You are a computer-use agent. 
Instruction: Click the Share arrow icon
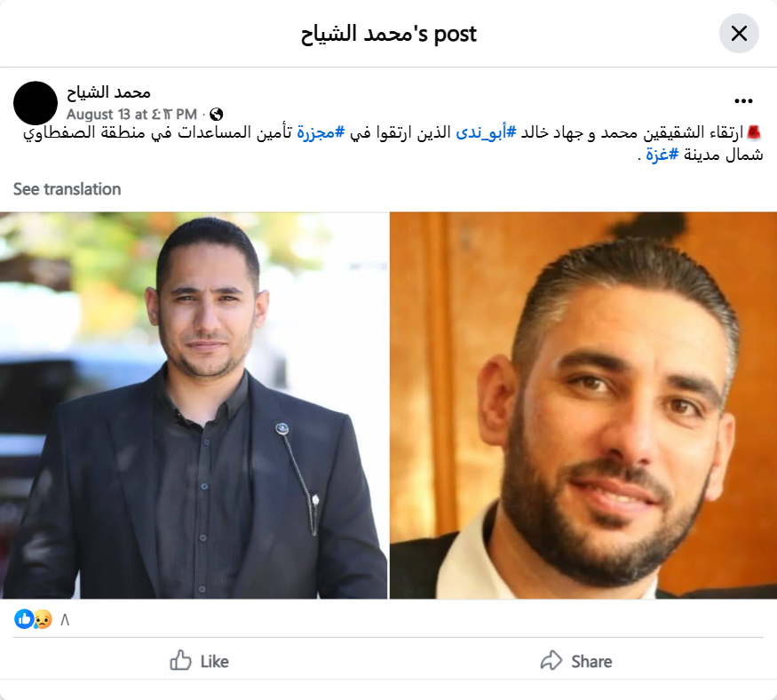point(551,660)
